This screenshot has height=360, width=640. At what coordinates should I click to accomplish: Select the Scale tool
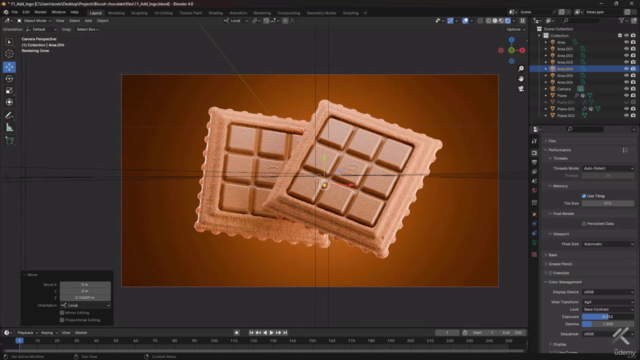tap(9, 91)
